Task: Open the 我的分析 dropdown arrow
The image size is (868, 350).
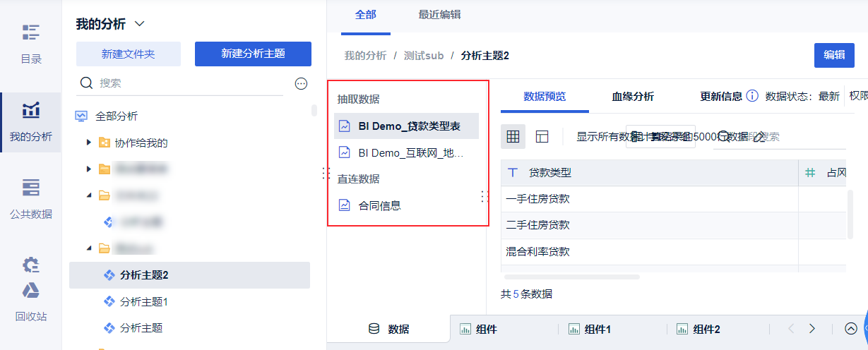Action: (139, 24)
